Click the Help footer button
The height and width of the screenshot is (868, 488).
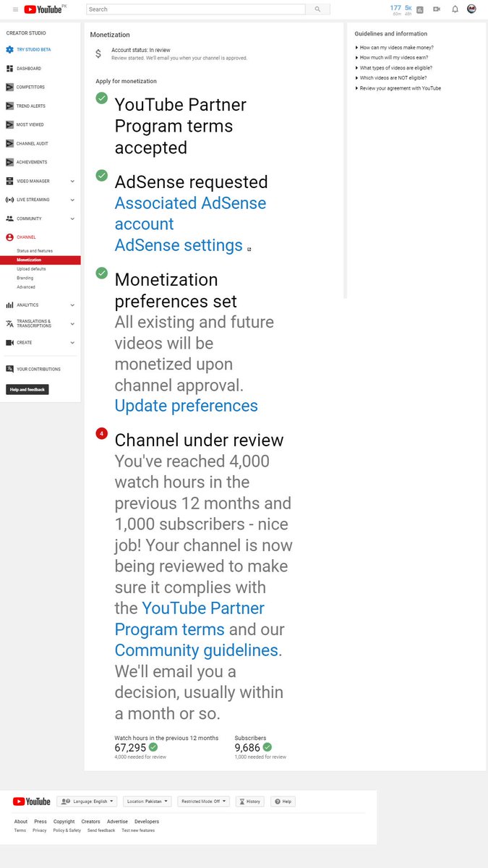tap(283, 801)
